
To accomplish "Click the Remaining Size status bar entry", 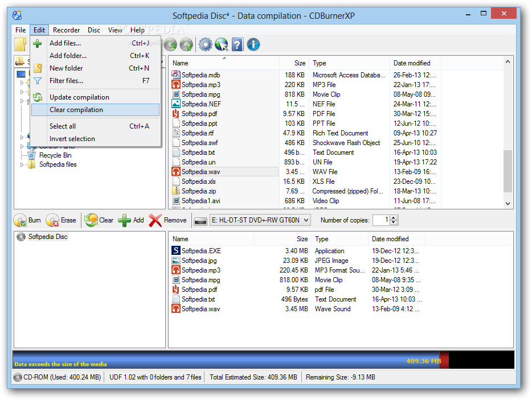I will tap(340, 377).
